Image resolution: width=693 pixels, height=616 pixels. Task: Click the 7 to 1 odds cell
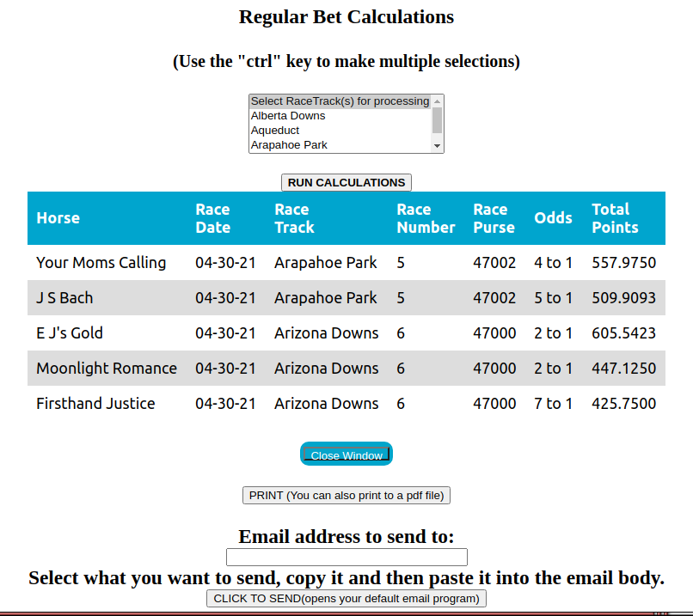(x=553, y=404)
